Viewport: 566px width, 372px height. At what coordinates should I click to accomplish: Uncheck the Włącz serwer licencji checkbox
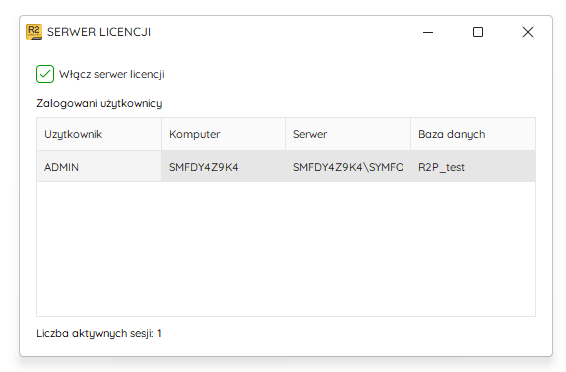45,74
